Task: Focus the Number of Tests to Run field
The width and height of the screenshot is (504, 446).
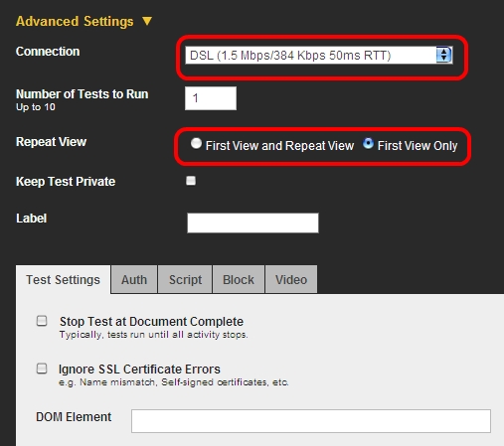Action: coord(211,98)
